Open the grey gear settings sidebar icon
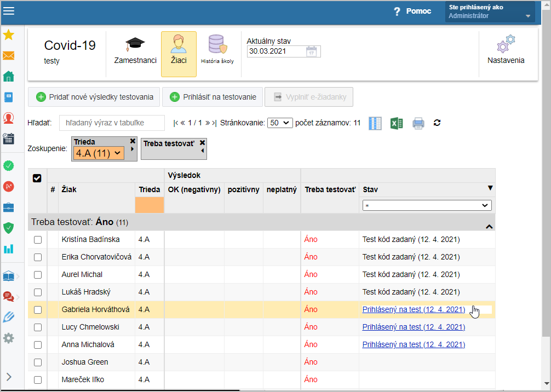 (8, 338)
